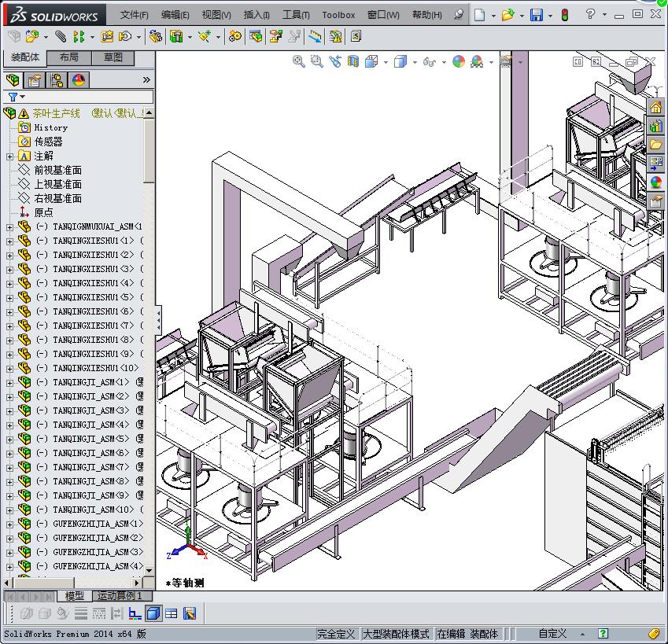Click the Apply Scene icon
This screenshot has height=644, width=668.
coord(477,61)
